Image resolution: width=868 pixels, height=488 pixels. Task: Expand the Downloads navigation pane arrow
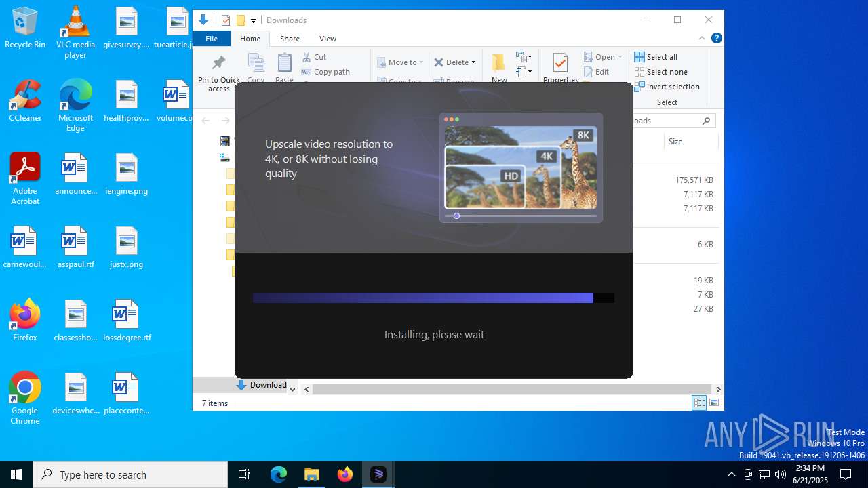(x=292, y=389)
